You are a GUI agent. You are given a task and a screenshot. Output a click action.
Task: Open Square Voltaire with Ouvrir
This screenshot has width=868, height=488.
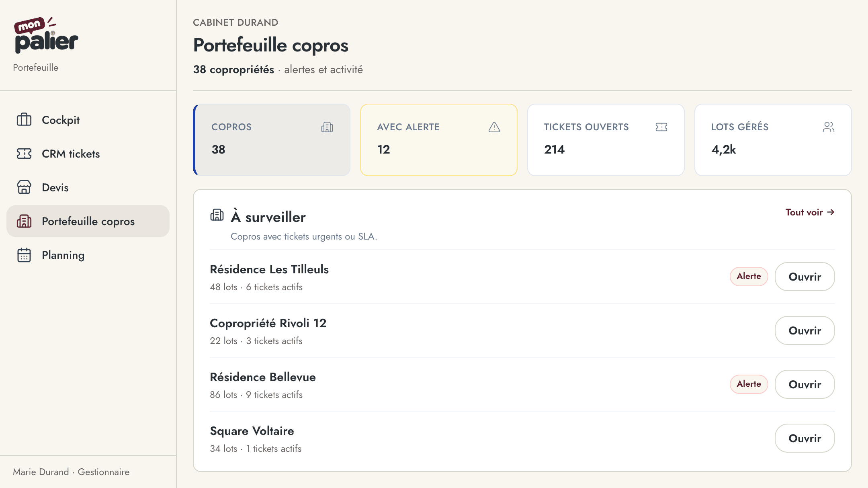coord(805,438)
